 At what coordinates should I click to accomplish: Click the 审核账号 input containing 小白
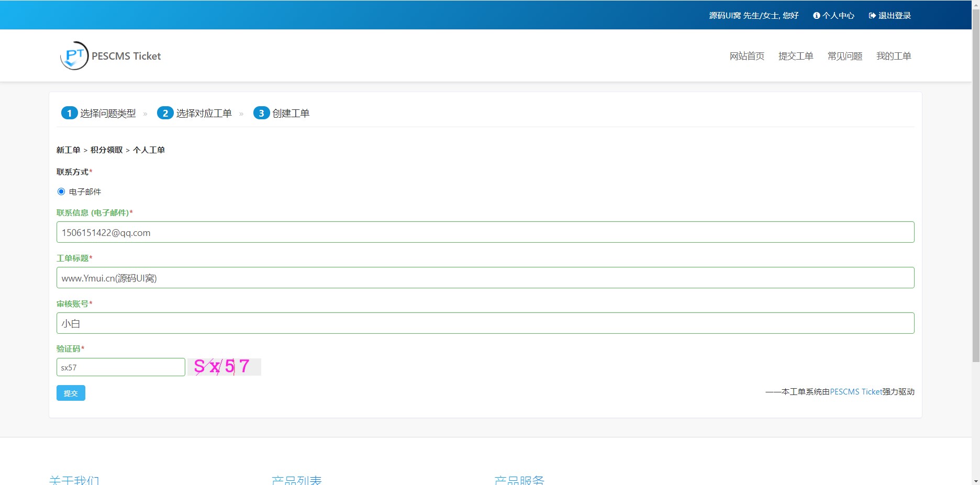485,323
